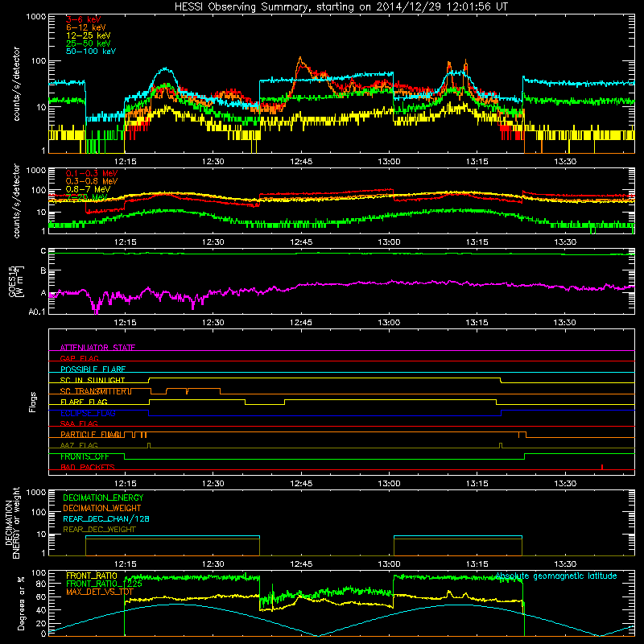Click the green 7-20 MeV legend label
The height and width of the screenshot is (644, 644).
86,197
